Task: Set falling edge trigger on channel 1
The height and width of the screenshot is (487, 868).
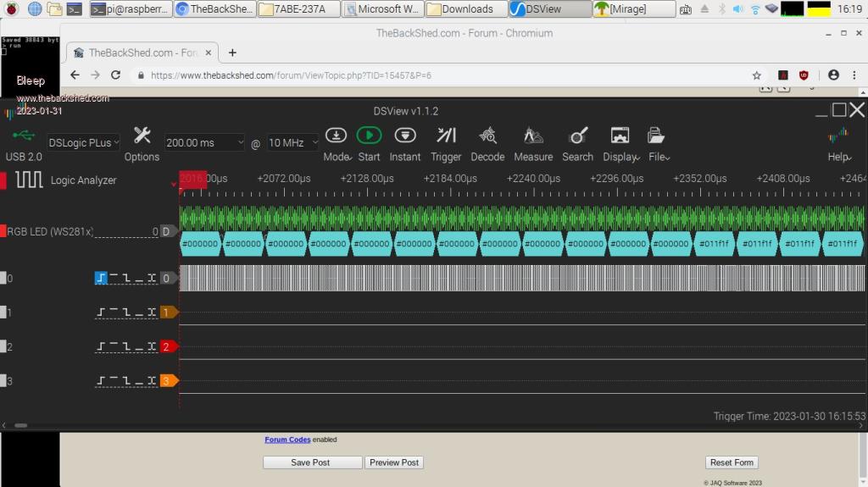Action: [126, 313]
